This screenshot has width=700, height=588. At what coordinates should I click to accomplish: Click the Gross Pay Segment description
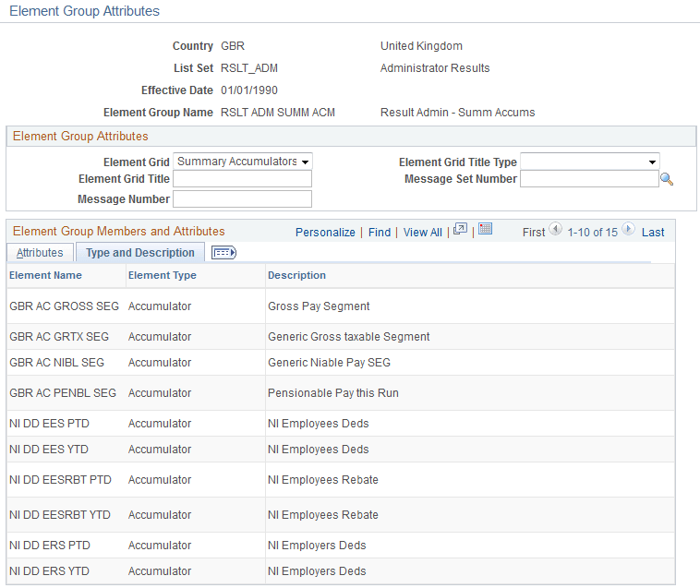(319, 306)
